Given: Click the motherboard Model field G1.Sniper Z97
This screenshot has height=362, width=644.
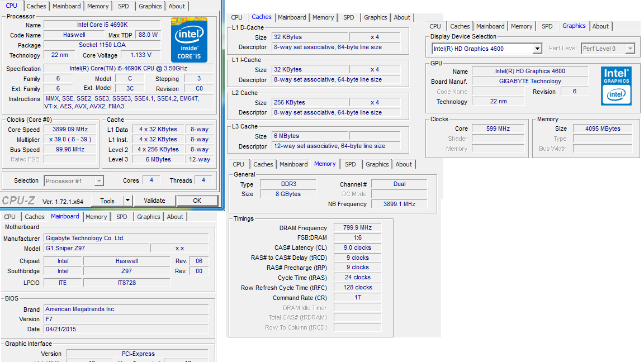Looking at the screenshot, I should coord(96,248).
